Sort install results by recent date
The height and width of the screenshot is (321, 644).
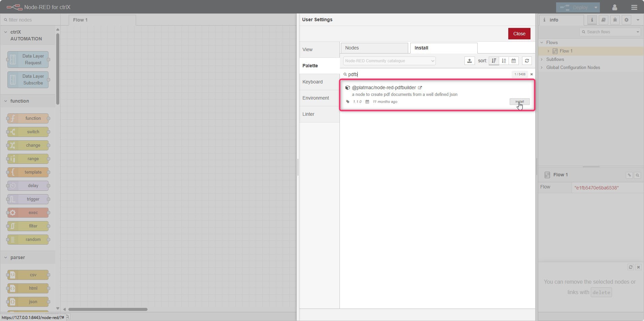pos(513,61)
